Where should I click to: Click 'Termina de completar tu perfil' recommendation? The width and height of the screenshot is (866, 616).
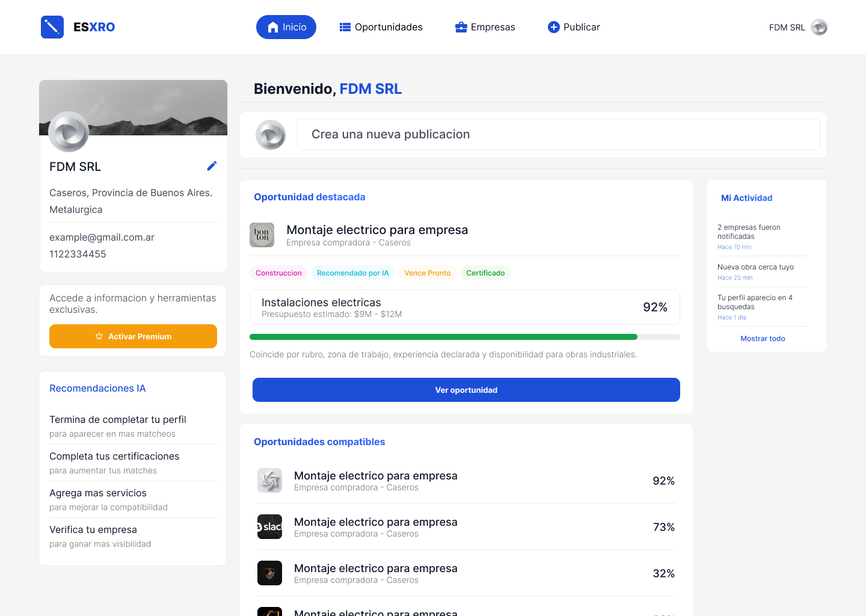click(x=133, y=426)
